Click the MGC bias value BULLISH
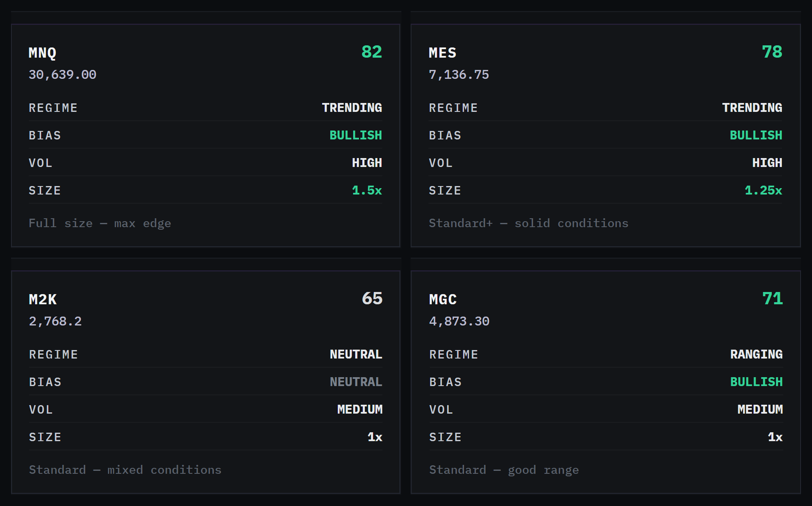 (x=757, y=382)
